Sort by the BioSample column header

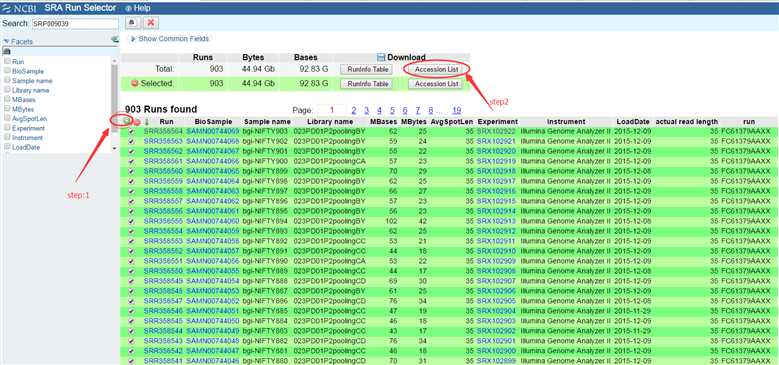[x=213, y=122]
